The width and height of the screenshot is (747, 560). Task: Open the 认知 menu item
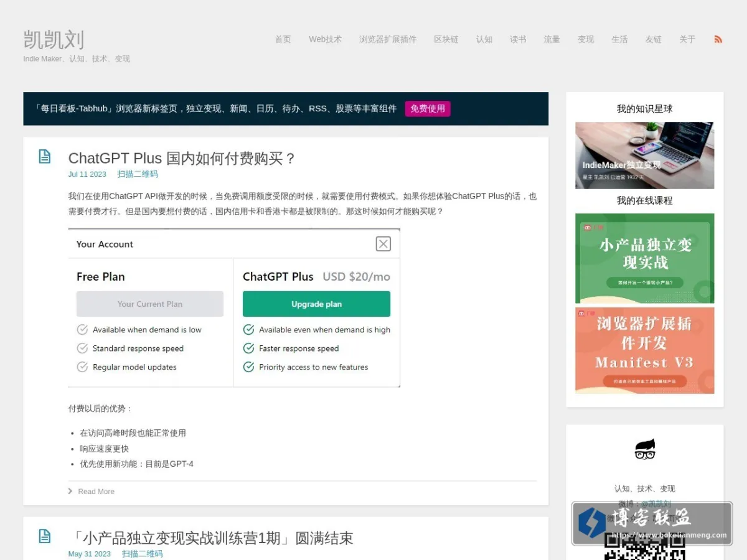click(484, 39)
